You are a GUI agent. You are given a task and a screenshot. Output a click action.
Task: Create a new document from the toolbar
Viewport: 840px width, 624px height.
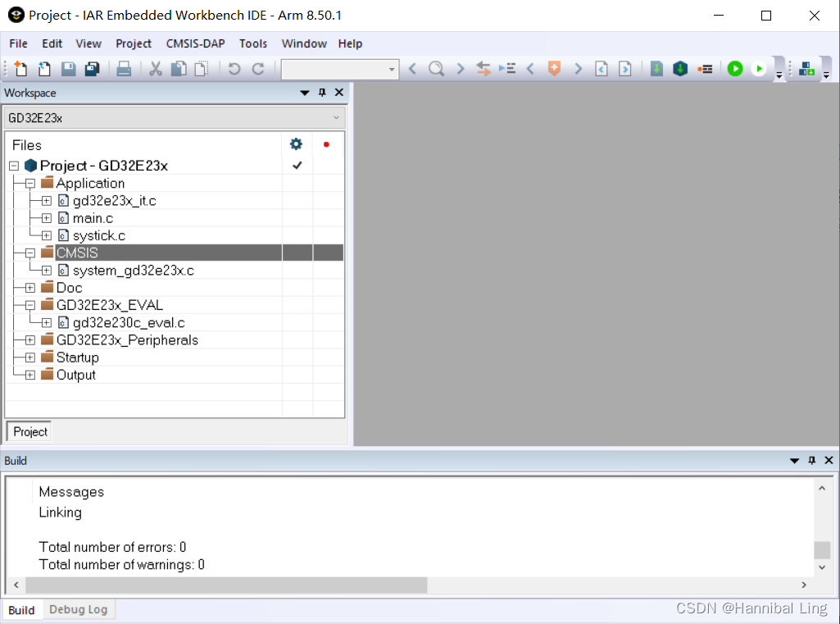click(20, 69)
